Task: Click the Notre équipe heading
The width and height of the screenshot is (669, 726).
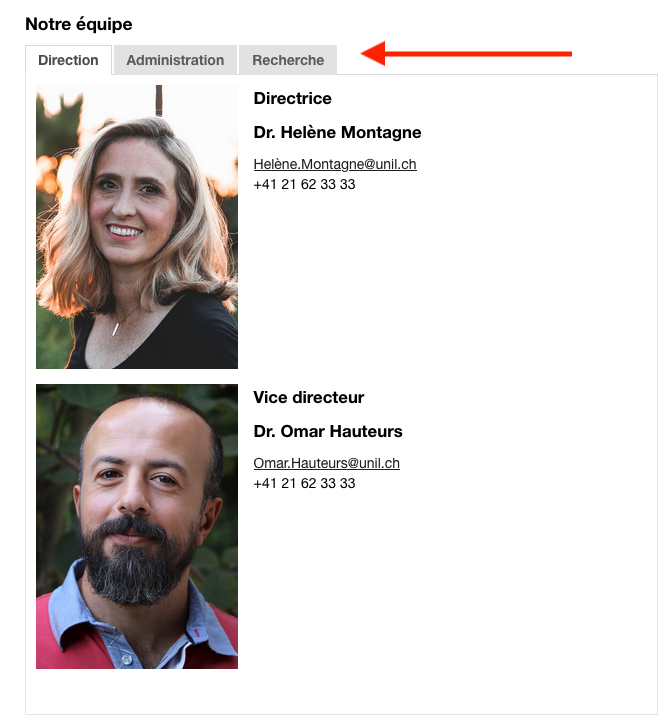Action: 79,24
